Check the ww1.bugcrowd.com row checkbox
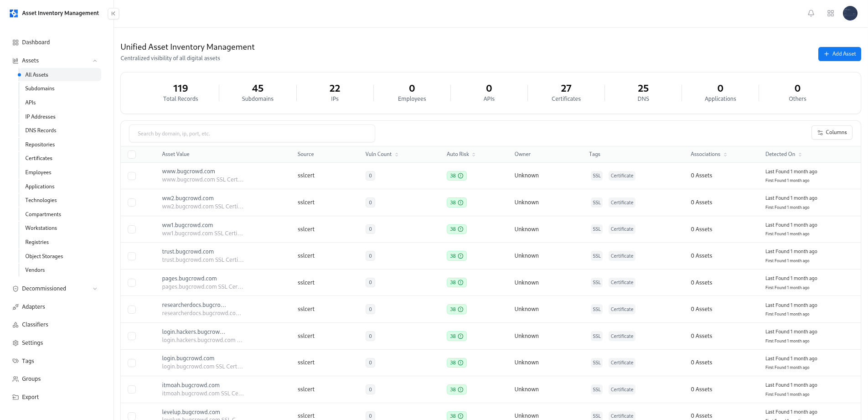Viewport: 868px width, 420px height. [x=132, y=229]
